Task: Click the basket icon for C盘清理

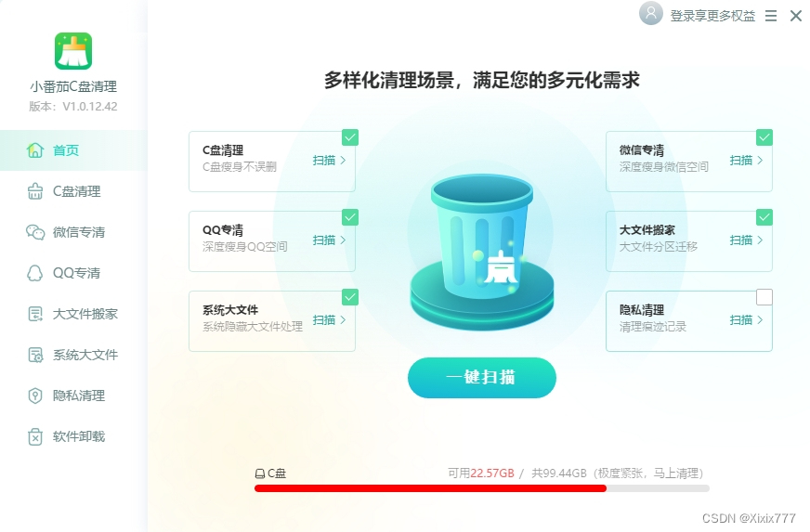Action: click(x=35, y=191)
